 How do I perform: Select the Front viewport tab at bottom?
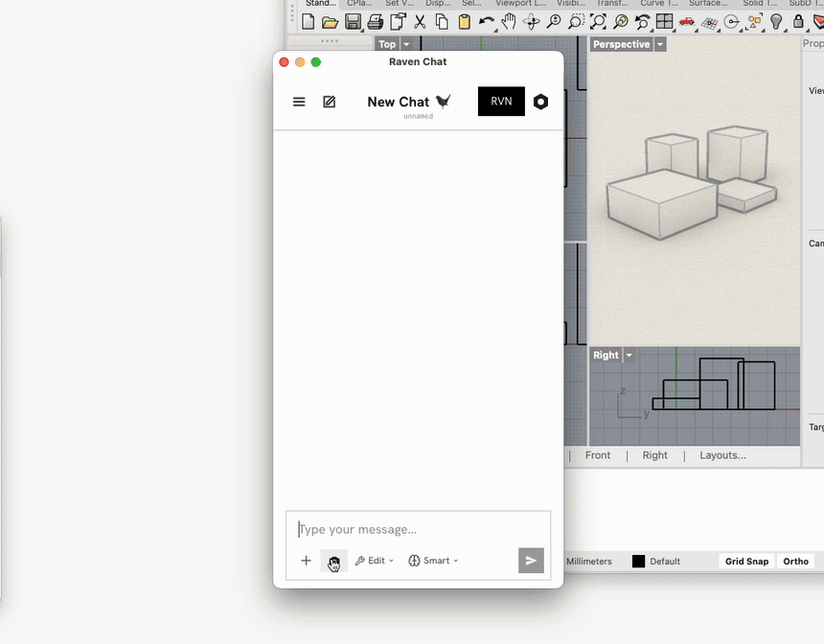click(x=598, y=455)
